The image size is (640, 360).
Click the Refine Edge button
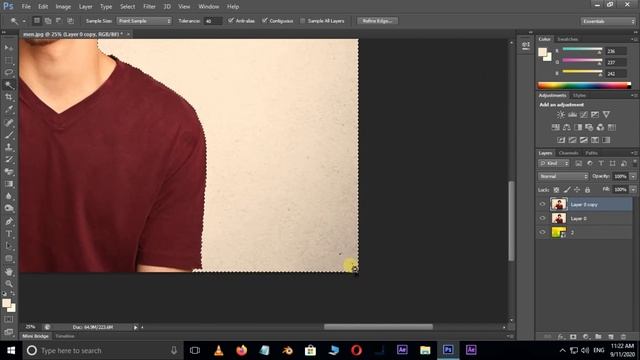pyautogui.click(x=377, y=21)
